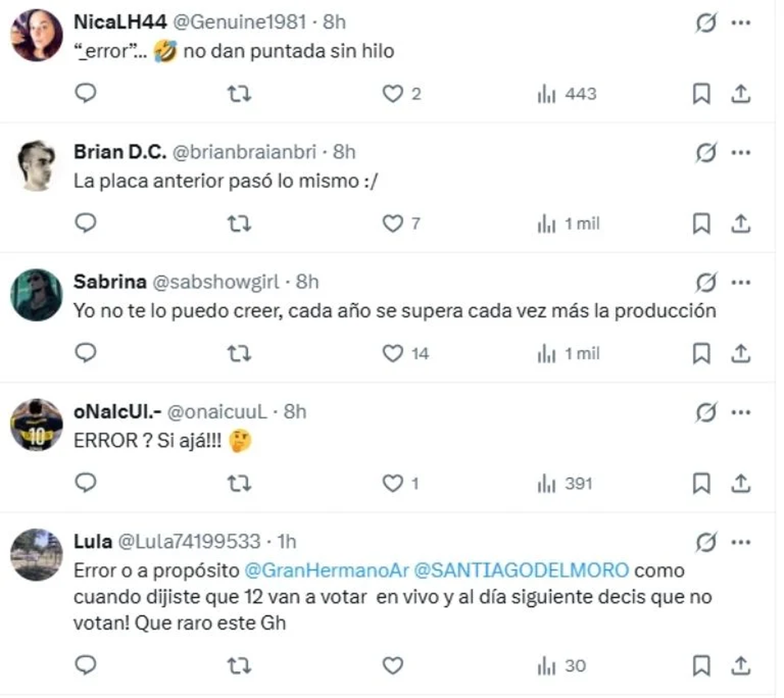Reply to Lula's tweet
784x698 pixels.
[x=86, y=666]
